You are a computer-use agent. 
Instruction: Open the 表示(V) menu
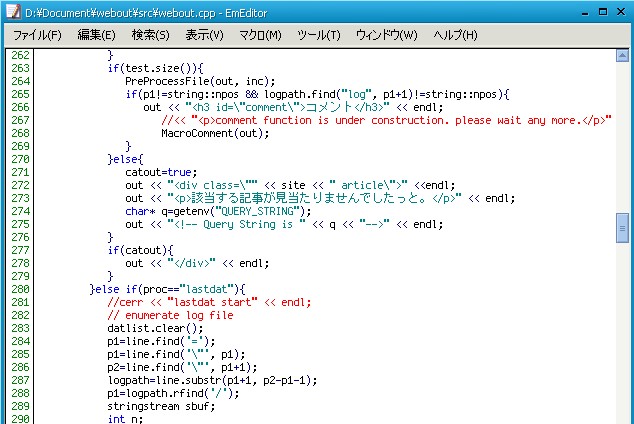point(204,35)
